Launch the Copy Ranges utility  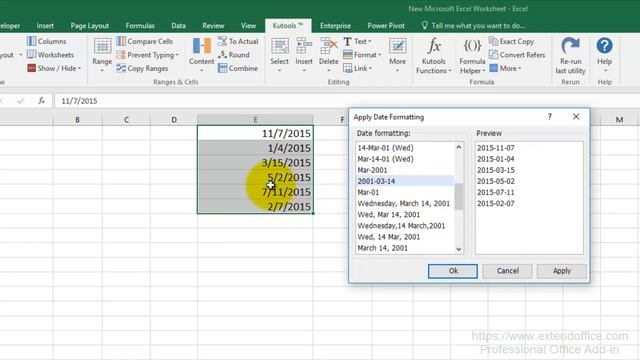pyautogui.click(x=142, y=68)
